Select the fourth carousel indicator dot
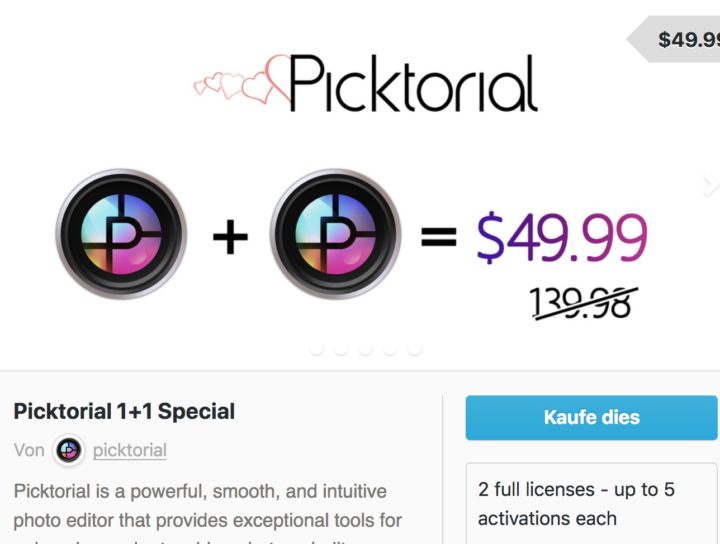Viewport: 720px width, 544px height. [x=390, y=350]
